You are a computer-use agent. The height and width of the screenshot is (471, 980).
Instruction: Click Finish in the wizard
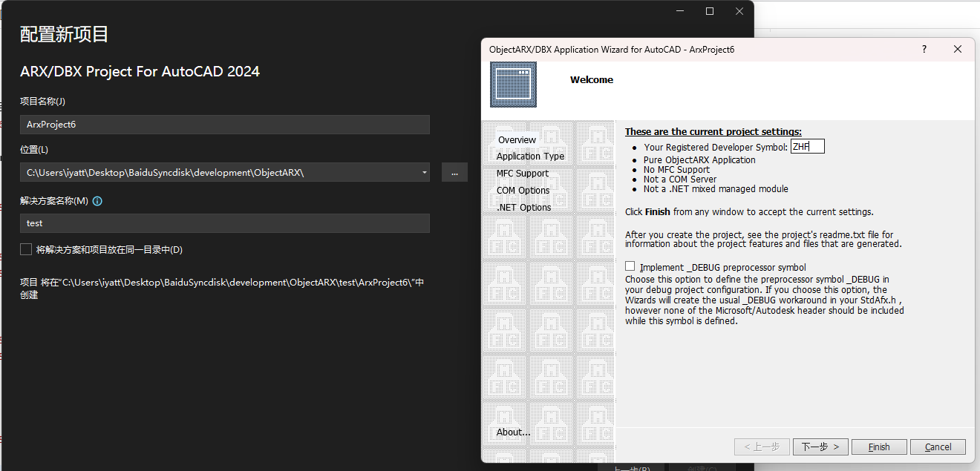pos(879,447)
